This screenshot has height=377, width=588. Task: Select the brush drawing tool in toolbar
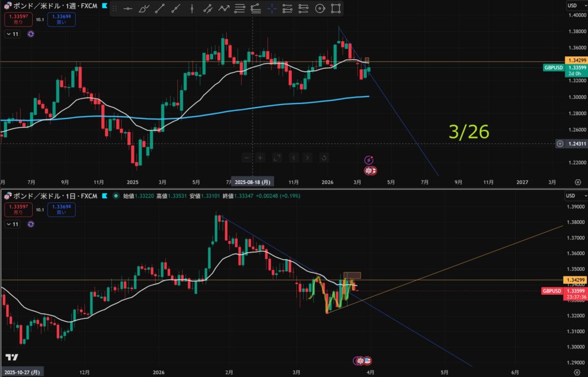coord(144,9)
